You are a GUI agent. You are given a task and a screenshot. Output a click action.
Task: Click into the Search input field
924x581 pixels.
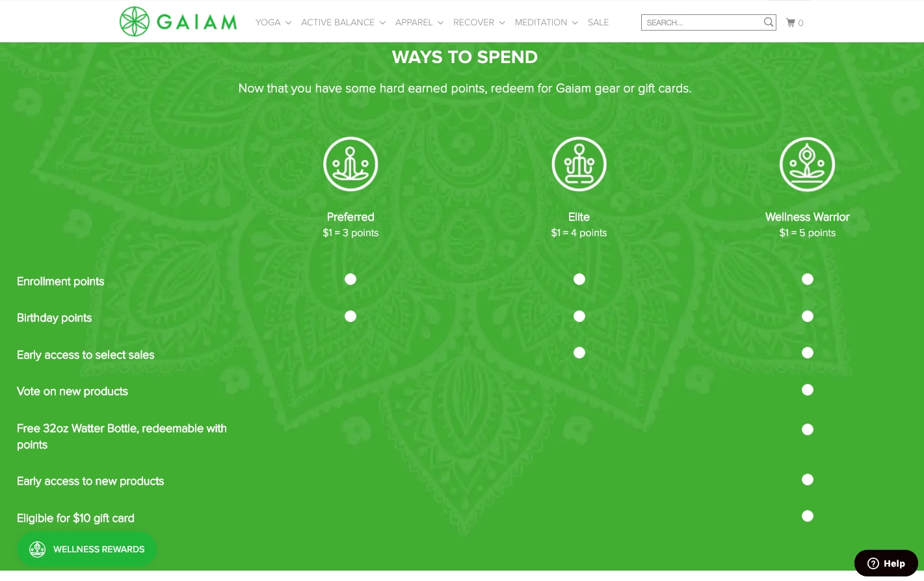702,23
